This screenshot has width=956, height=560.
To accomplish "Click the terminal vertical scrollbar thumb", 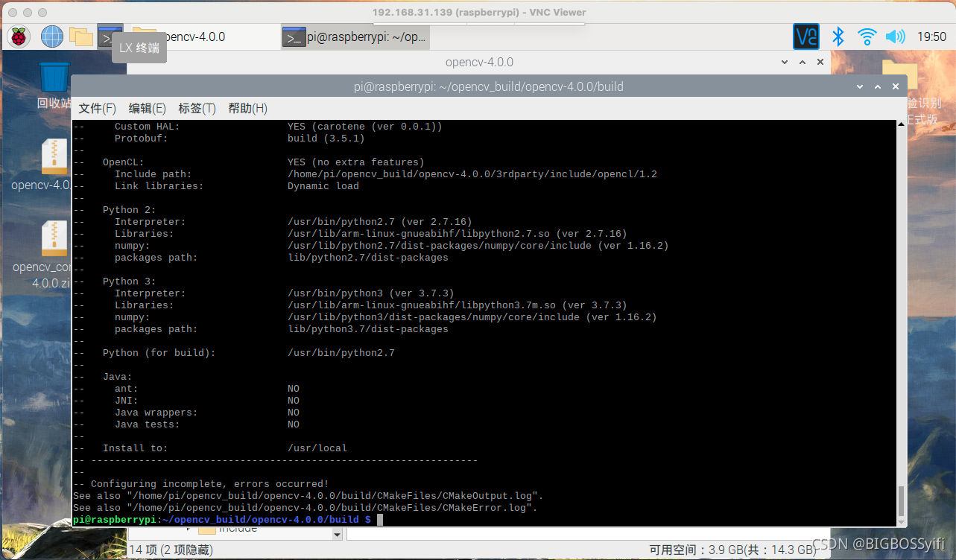I will point(901,503).
